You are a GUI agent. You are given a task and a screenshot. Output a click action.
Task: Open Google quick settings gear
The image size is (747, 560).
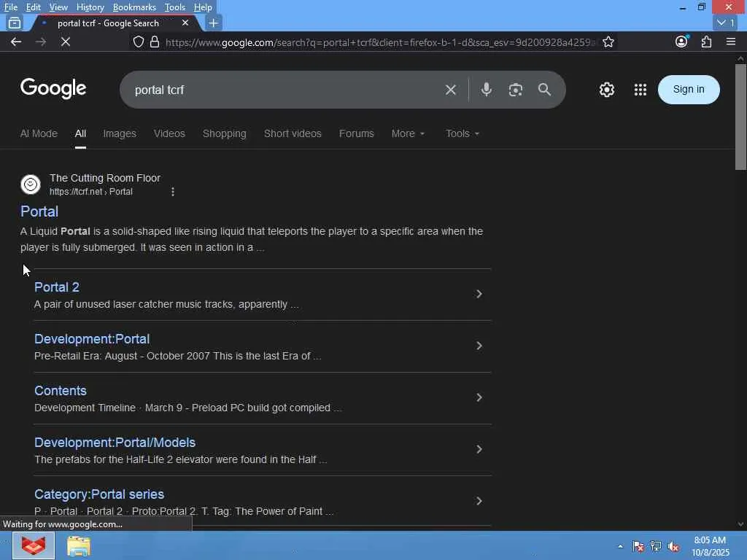pyautogui.click(x=606, y=90)
